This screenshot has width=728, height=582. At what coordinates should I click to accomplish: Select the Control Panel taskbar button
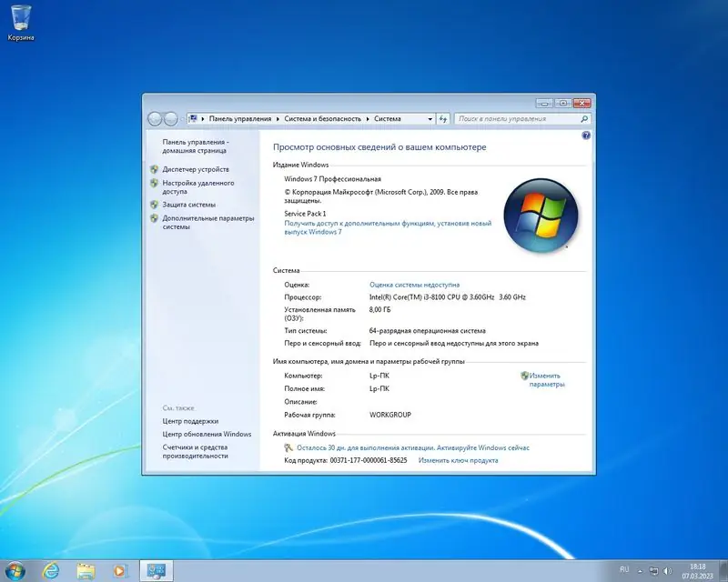click(157, 571)
